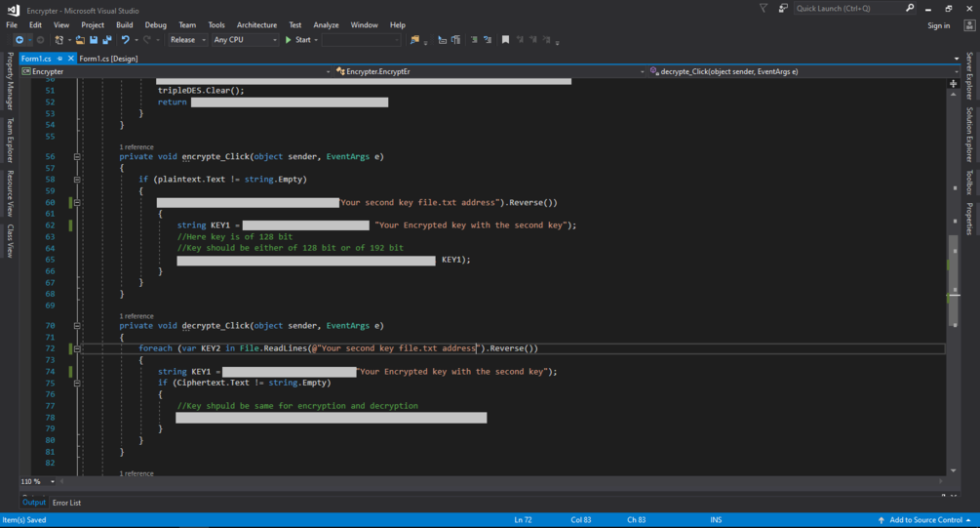Click Add to Source Control in the status bar
This screenshot has width=980, height=528.
point(925,520)
